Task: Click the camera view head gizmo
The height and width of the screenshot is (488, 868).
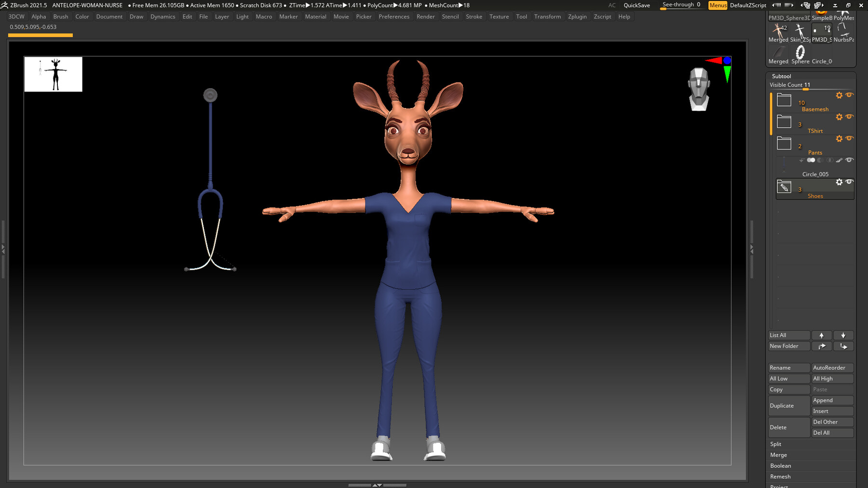Action: tap(699, 89)
